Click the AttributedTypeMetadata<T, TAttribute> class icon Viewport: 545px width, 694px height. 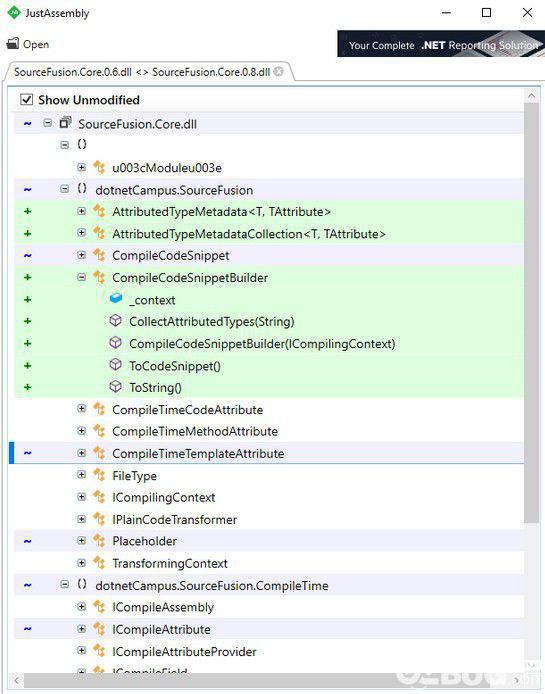(99, 211)
